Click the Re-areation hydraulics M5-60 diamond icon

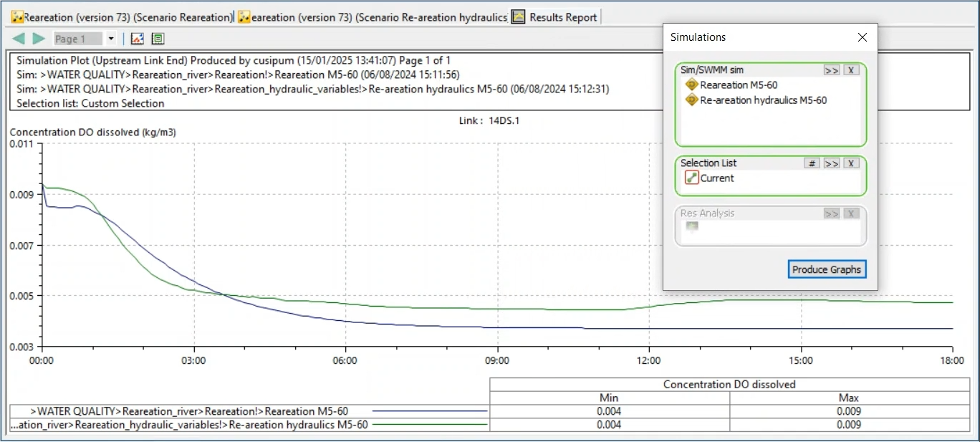[x=692, y=100]
